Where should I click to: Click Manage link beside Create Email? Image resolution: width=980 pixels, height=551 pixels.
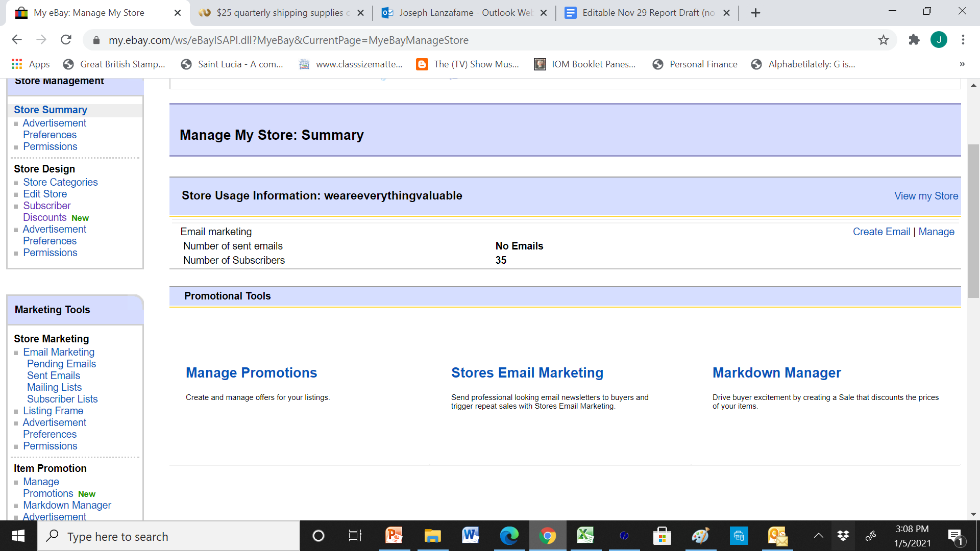(936, 232)
